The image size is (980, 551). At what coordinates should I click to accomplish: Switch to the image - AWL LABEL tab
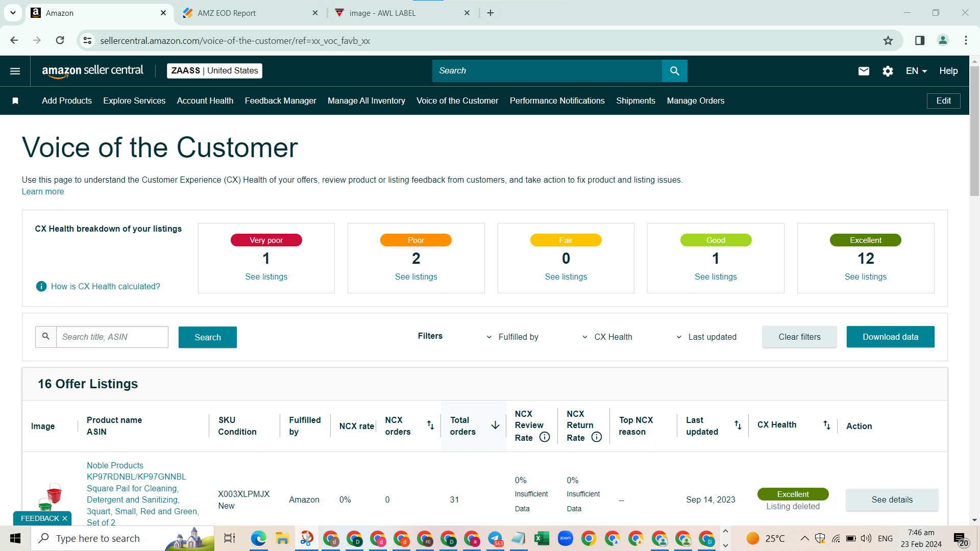402,13
